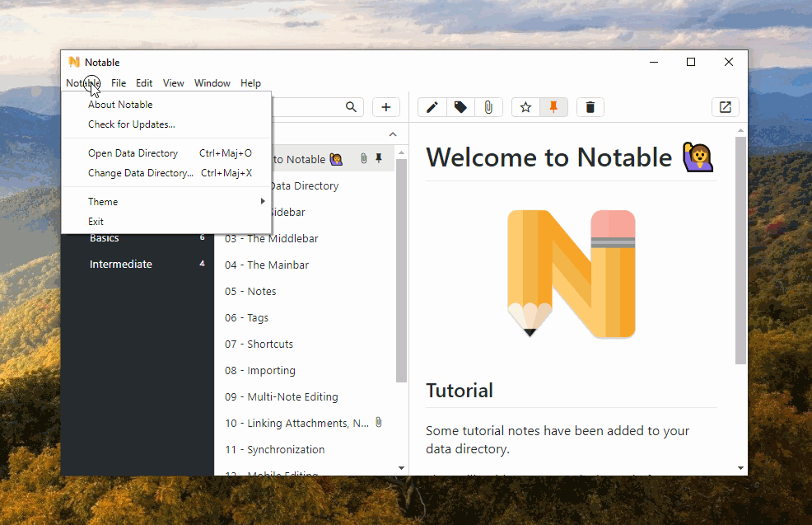Image resolution: width=812 pixels, height=525 pixels.
Task: Click the 'Welcome to Notable' heading
Action: click(570, 157)
